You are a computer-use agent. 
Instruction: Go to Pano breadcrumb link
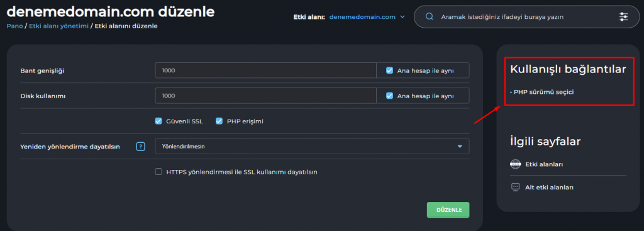pyautogui.click(x=14, y=26)
